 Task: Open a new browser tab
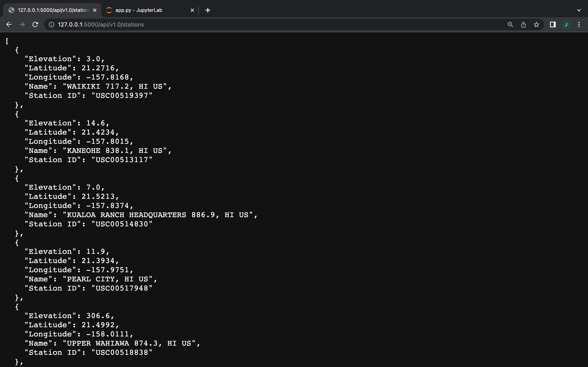click(x=208, y=10)
